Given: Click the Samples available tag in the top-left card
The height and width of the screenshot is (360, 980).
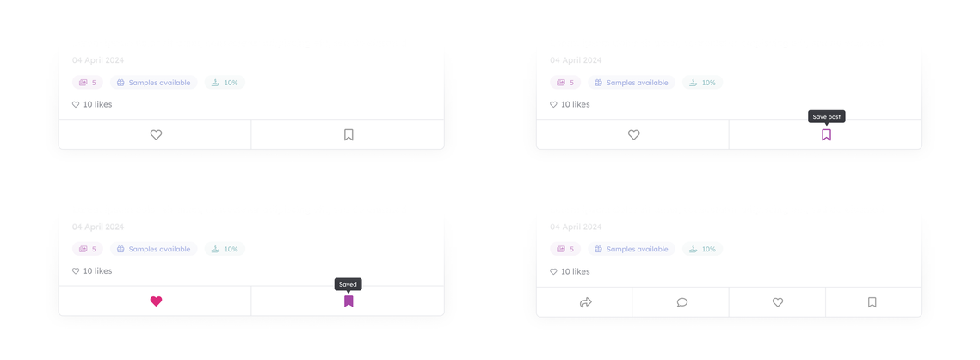Looking at the screenshot, I should (154, 83).
